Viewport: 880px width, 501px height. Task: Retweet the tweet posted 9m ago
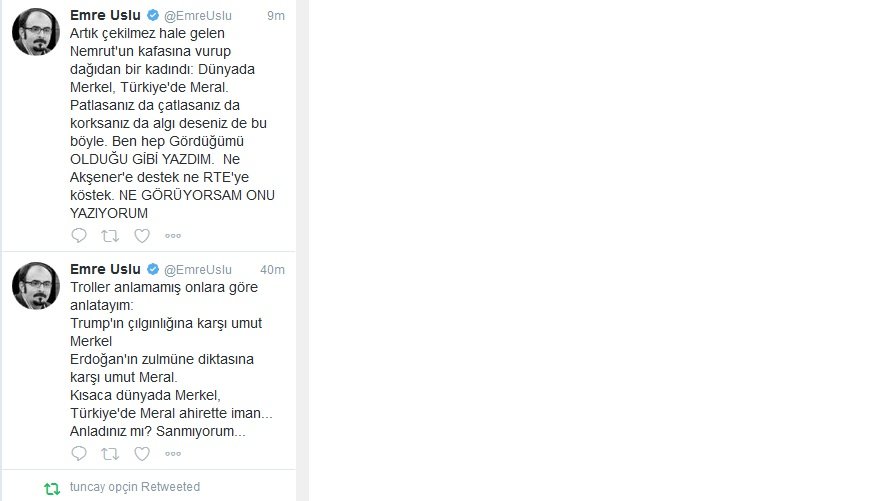click(x=110, y=236)
